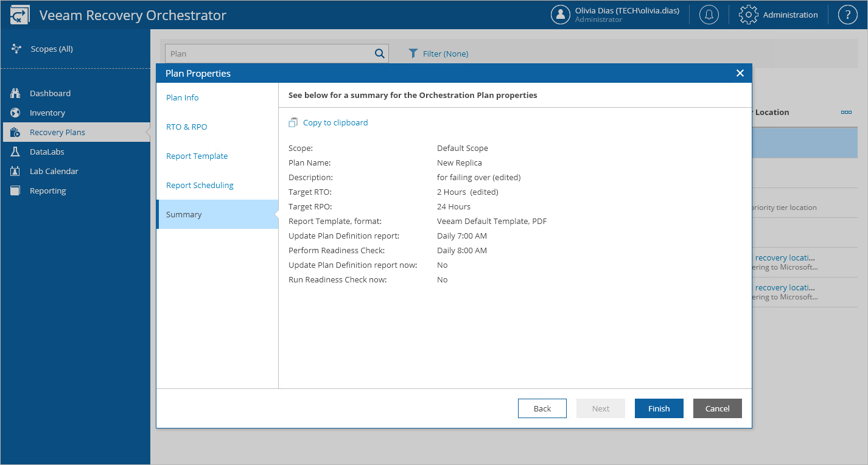868x465 pixels.
Task: Open the help menu
Action: click(847, 14)
